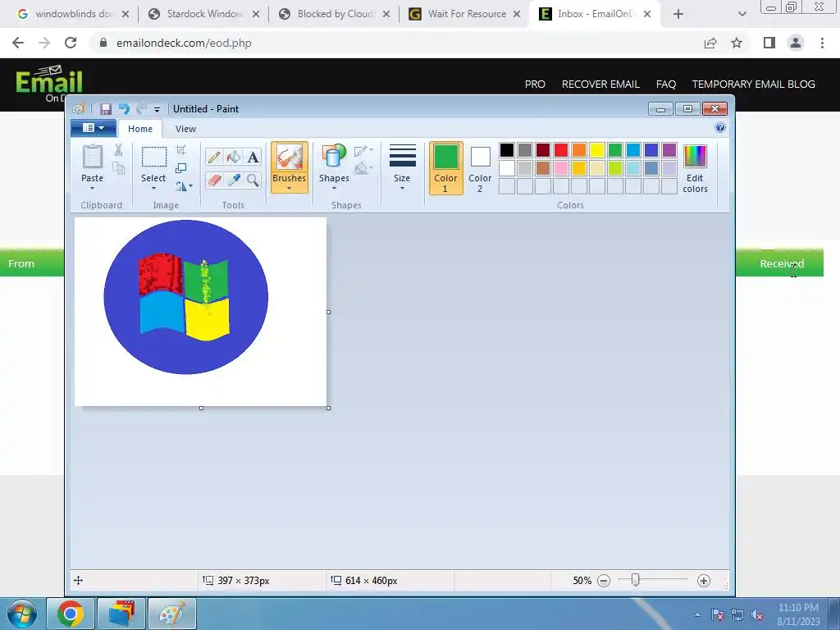Click the Undo arrow in quick access toolbar
The width and height of the screenshot is (840, 630).
click(124, 109)
